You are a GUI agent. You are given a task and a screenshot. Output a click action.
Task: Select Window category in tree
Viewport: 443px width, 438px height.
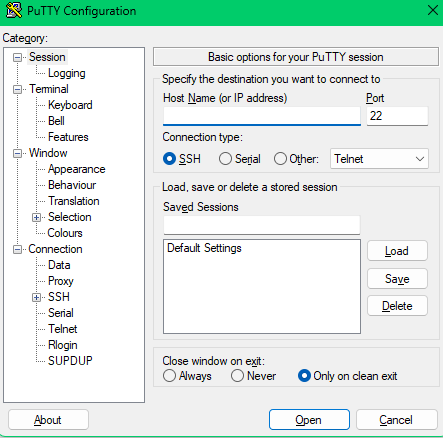point(48,153)
